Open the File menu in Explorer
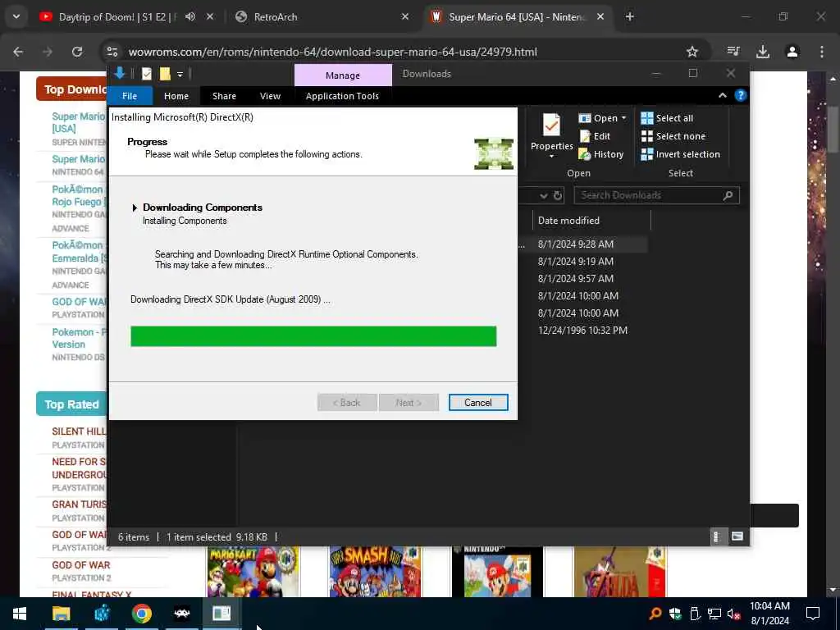The height and width of the screenshot is (630, 840). [x=130, y=96]
